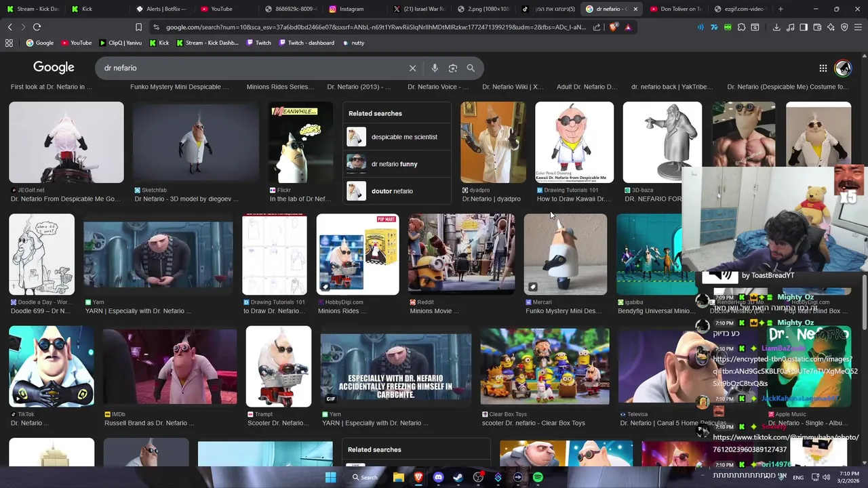Bookmark this page with the bookmark icon

(x=138, y=27)
